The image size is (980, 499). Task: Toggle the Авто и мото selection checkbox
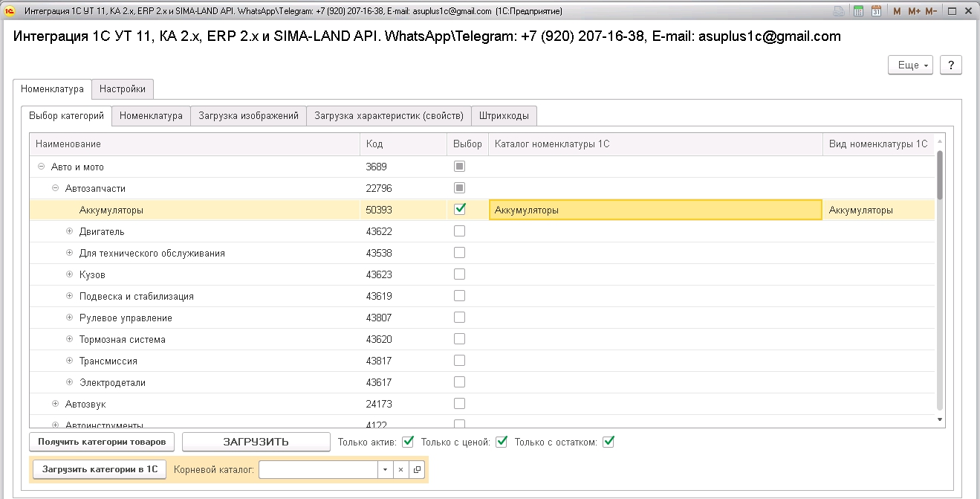460,167
